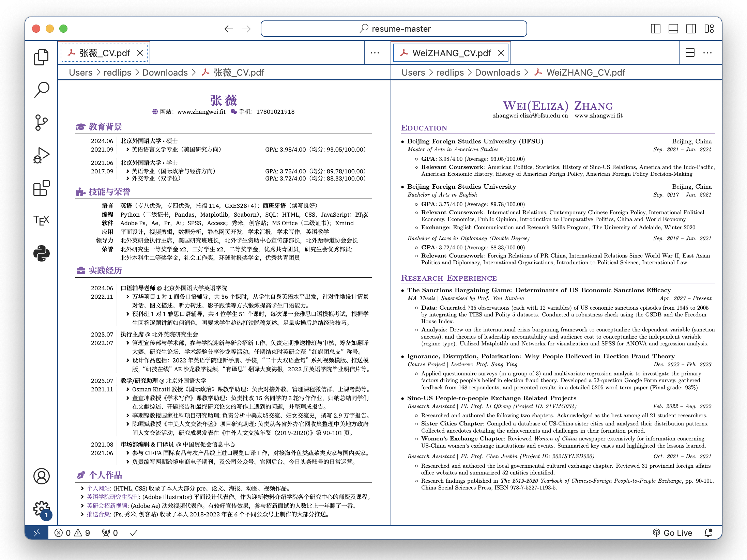Click the Wei(Eliza) Zhang name title

558,106
